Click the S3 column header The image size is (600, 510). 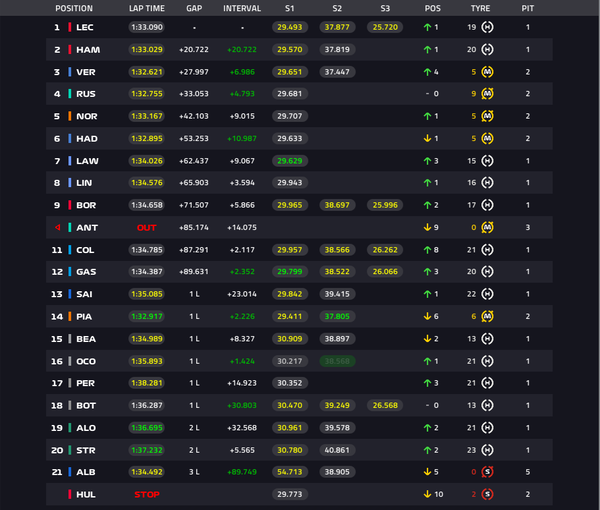(x=385, y=8)
